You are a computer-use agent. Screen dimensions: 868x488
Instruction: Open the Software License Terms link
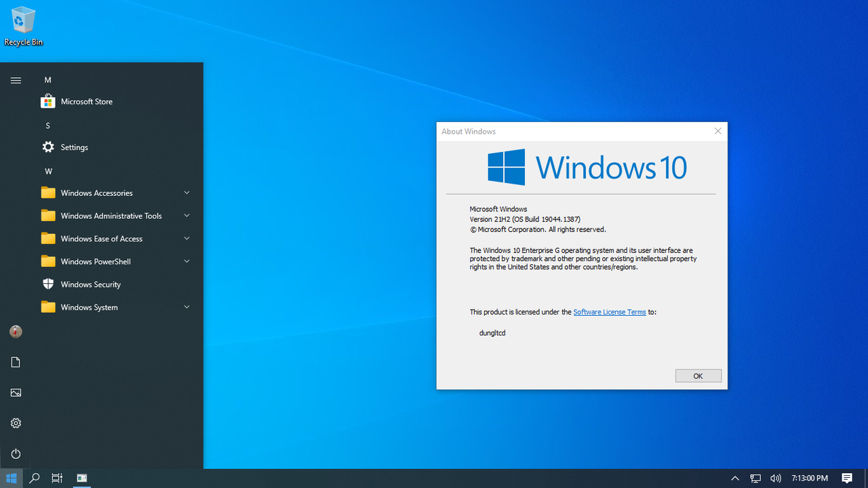tap(609, 312)
